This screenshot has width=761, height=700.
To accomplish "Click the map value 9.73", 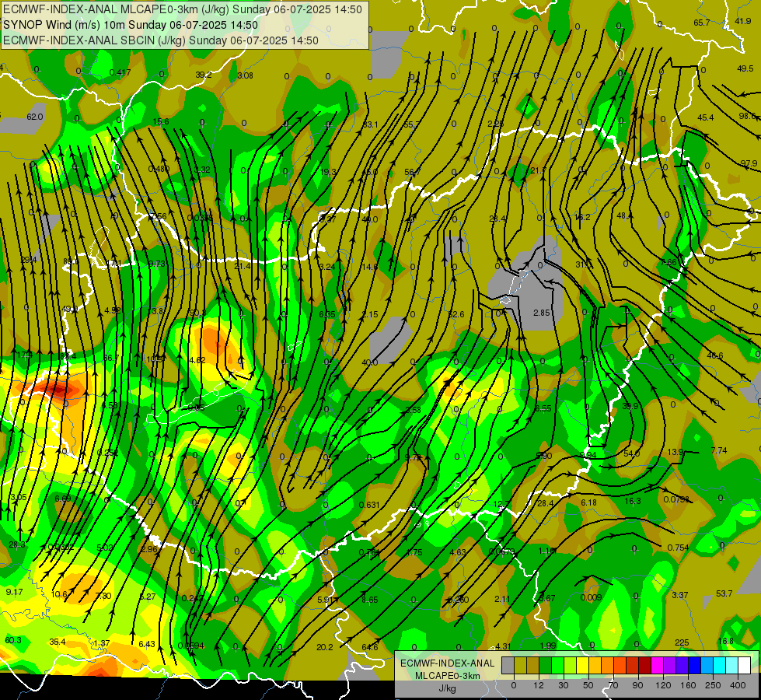I will pos(157,264).
